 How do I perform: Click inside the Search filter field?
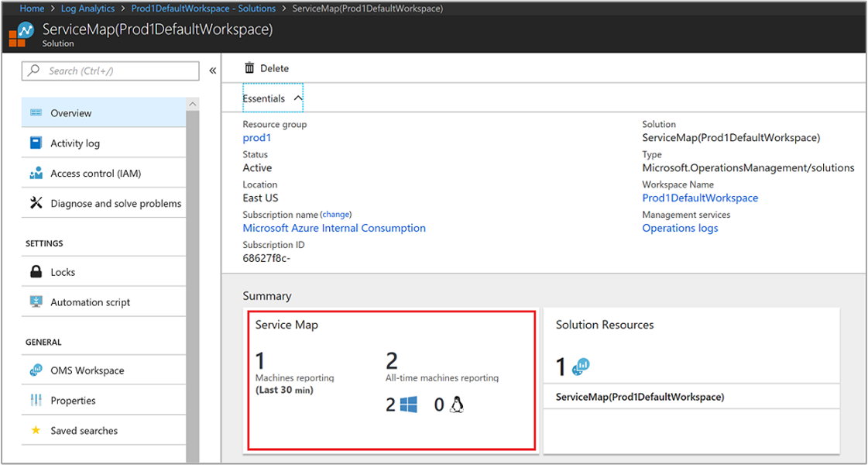110,71
